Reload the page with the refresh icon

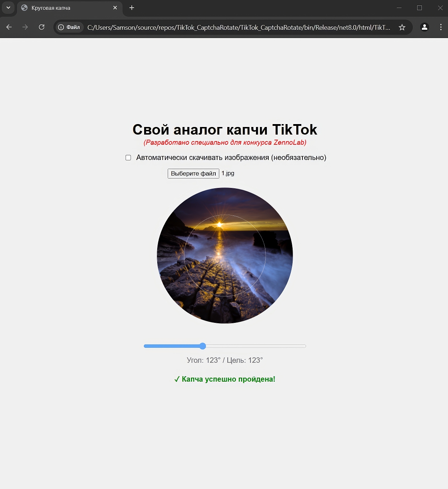(x=42, y=27)
